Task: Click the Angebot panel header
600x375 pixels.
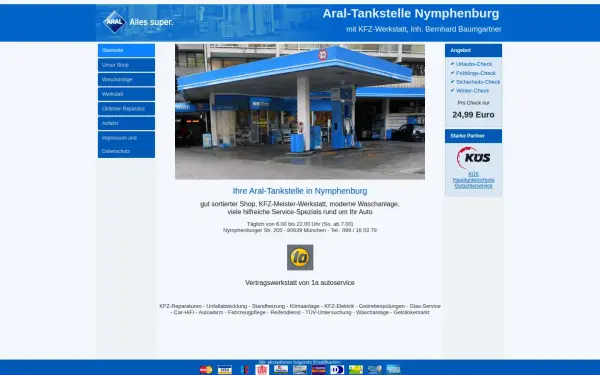Action: 473,51
